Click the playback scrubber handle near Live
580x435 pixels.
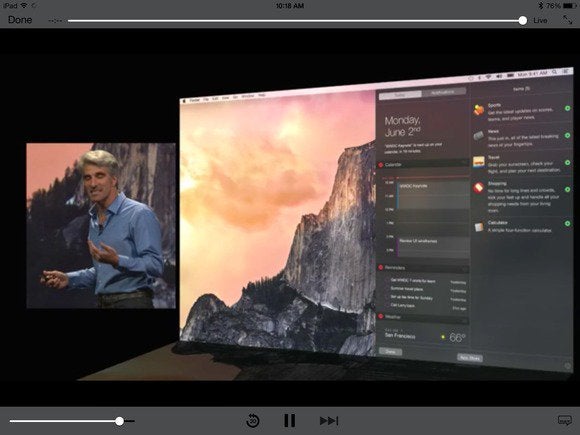pyautogui.click(x=523, y=20)
